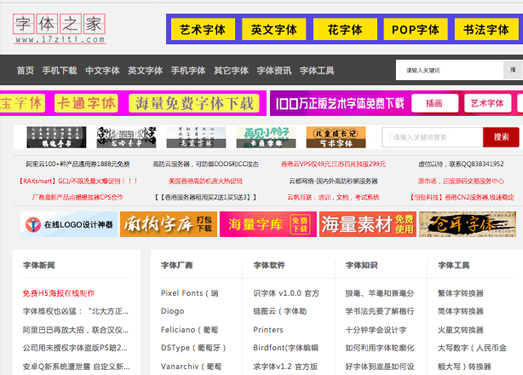Open 字体工具 navigation item

tap(317, 70)
